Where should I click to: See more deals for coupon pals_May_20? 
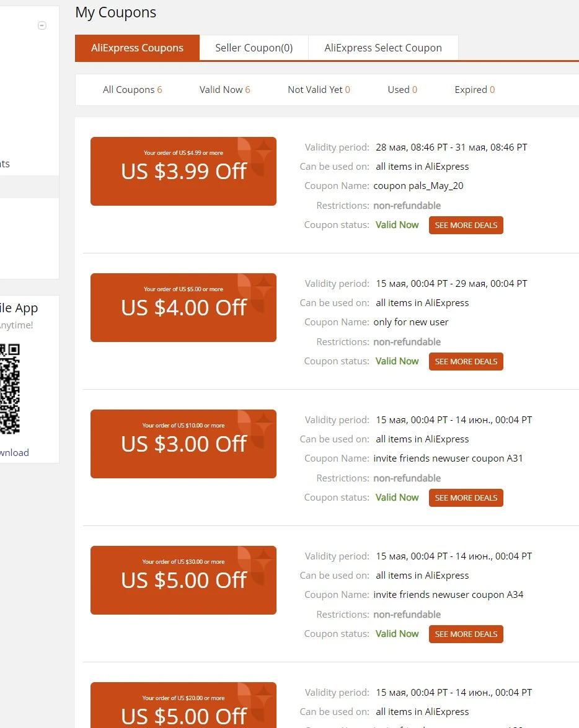[466, 225]
